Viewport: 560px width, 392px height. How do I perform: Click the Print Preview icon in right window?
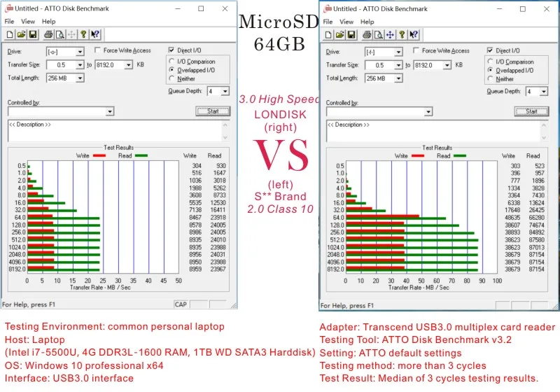378,34
